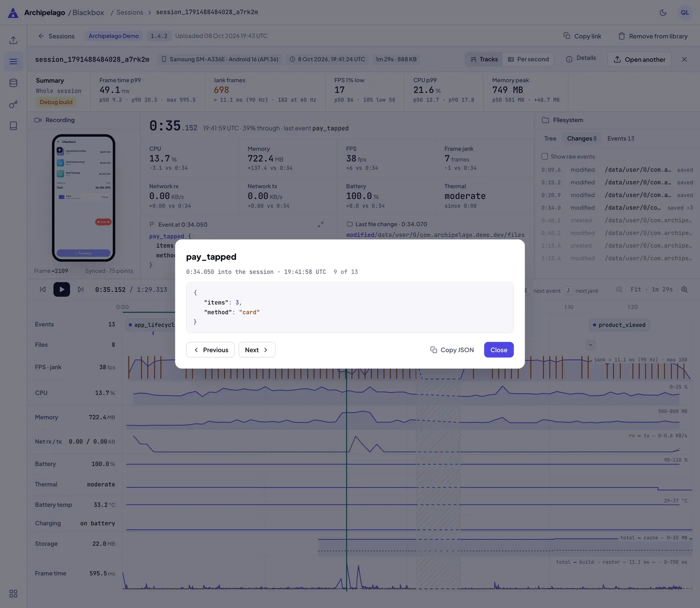Zoom in the timeline
Image resolution: width=700 pixels, height=608 pixels.
click(684, 290)
